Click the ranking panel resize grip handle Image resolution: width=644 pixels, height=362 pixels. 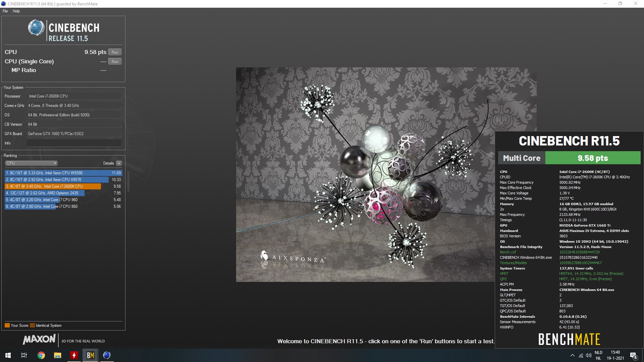(128, 181)
